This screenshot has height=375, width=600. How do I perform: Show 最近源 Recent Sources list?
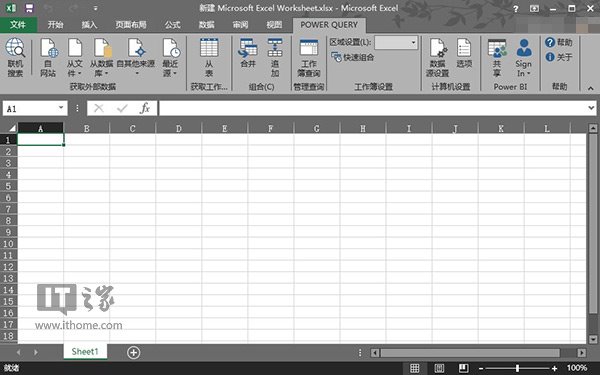pyautogui.click(x=171, y=57)
